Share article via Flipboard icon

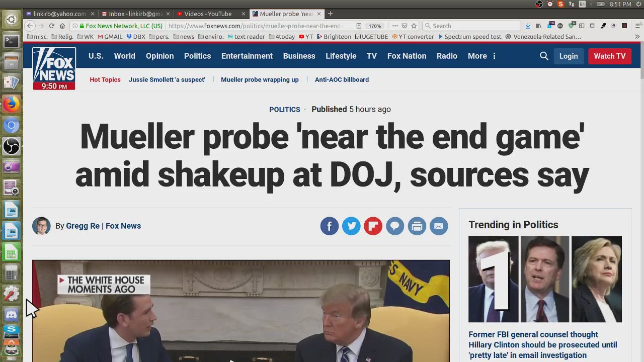click(x=373, y=226)
